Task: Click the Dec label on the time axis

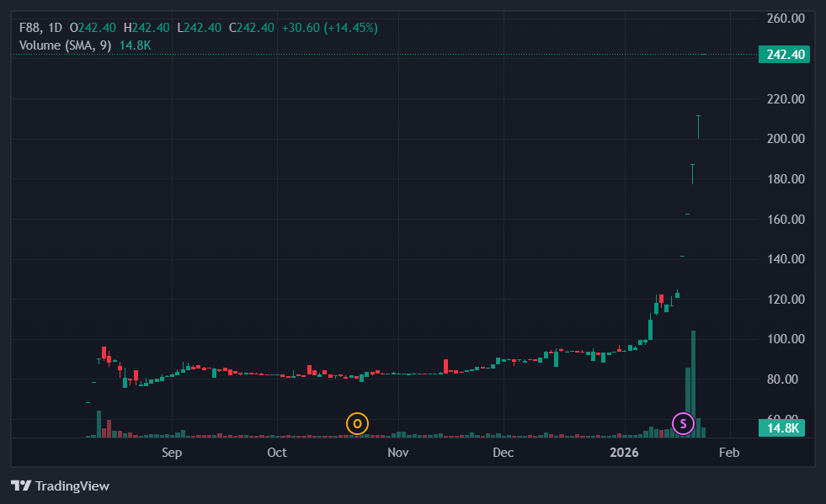Action: pyautogui.click(x=503, y=453)
